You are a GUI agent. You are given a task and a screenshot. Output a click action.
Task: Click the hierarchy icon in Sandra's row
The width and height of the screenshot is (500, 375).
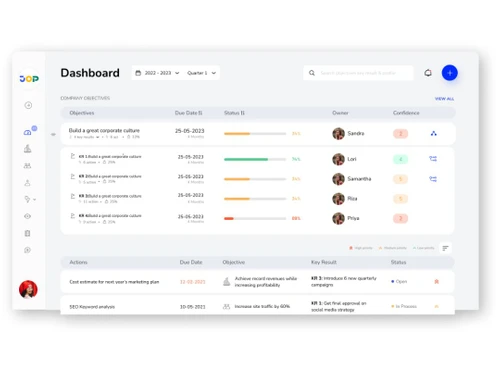[434, 134]
